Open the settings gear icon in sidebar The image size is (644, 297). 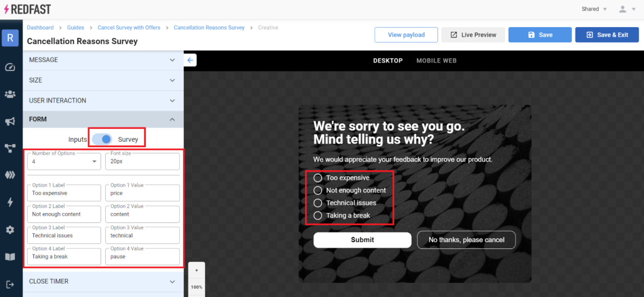pos(10,230)
